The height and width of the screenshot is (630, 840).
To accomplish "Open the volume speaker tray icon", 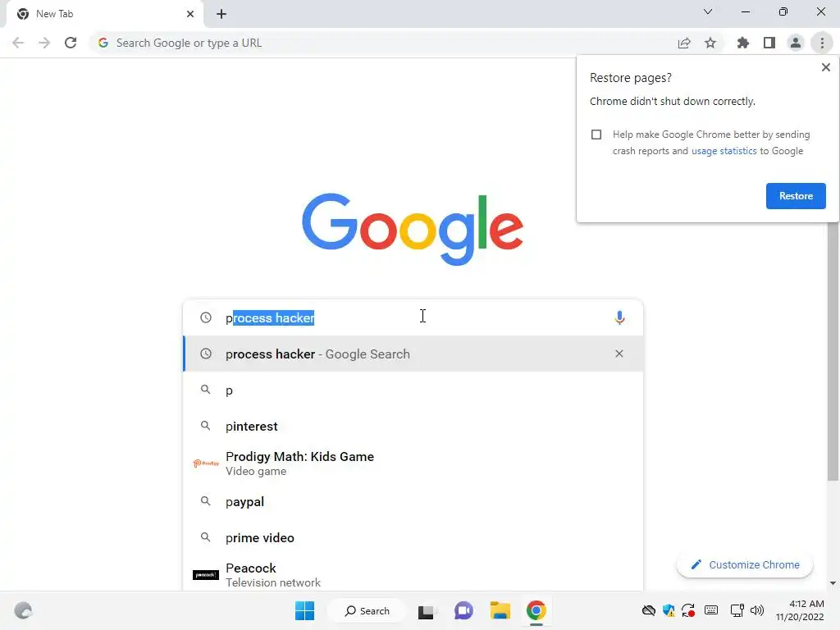I will (757, 610).
